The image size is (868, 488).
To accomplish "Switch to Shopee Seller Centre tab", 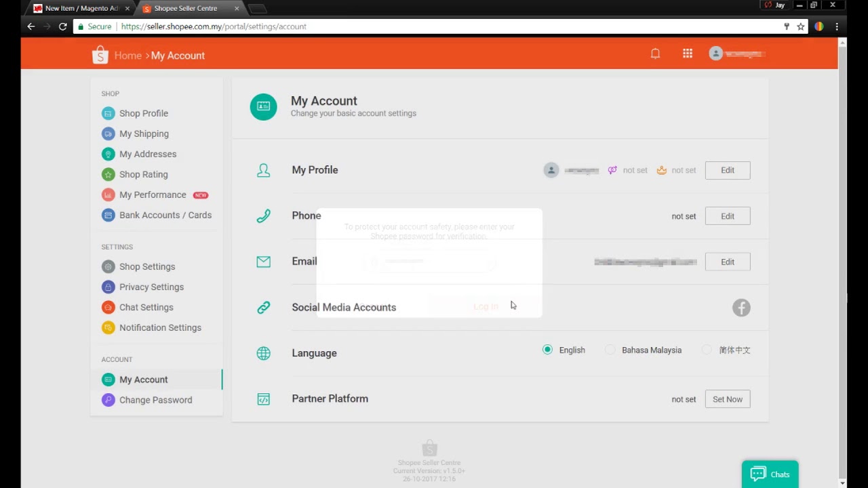I will (x=190, y=8).
